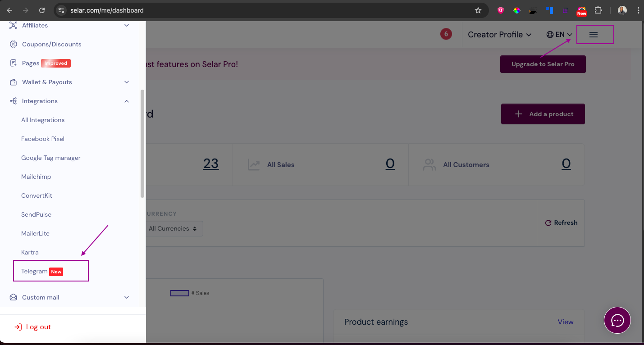Click the Custom mail envelope icon
Viewport: 644px width, 345px height.
tap(14, 297)
